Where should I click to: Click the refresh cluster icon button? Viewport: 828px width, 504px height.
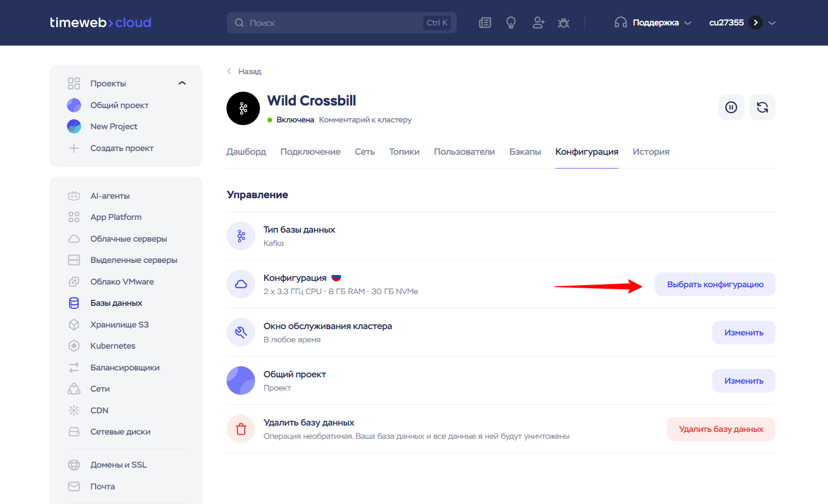[x=762, y=108]
